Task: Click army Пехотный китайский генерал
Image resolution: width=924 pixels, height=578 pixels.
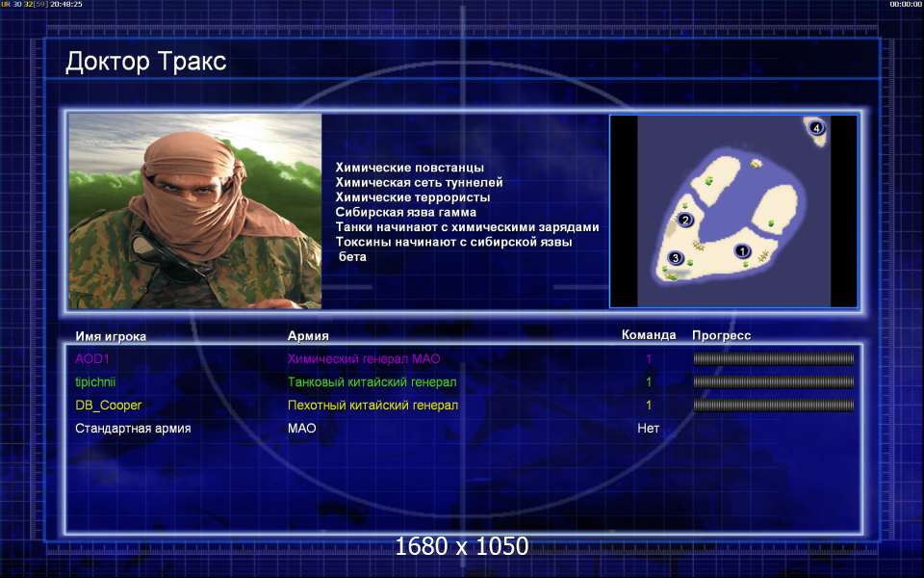Action: pos(372,406)
